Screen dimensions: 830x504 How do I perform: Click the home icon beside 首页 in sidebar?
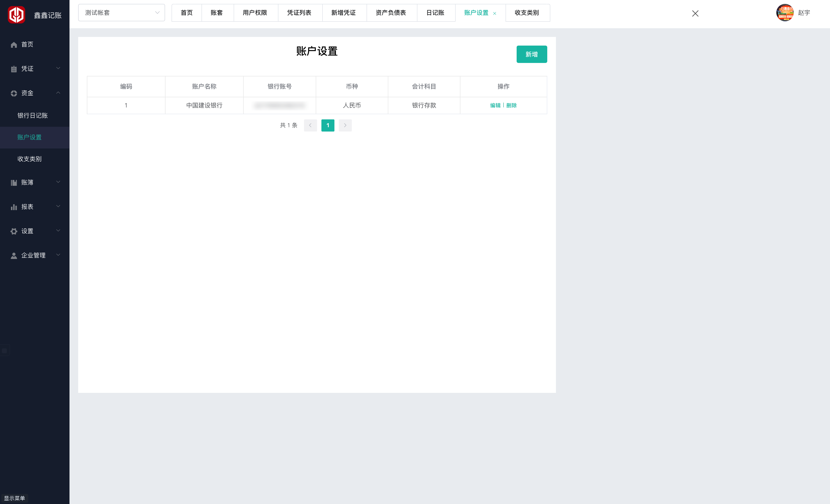tap(14, 45)
